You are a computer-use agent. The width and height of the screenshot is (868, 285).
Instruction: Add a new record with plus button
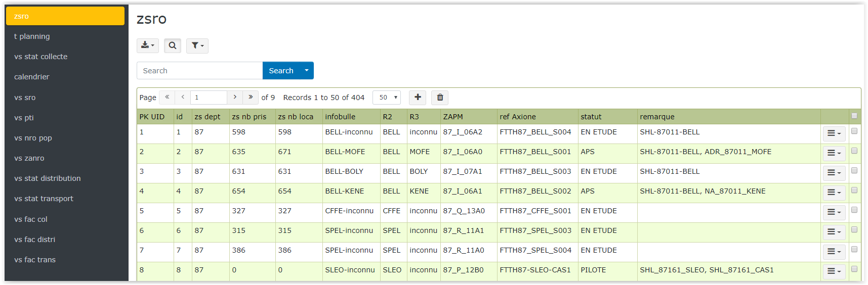(x=418, y=97)
